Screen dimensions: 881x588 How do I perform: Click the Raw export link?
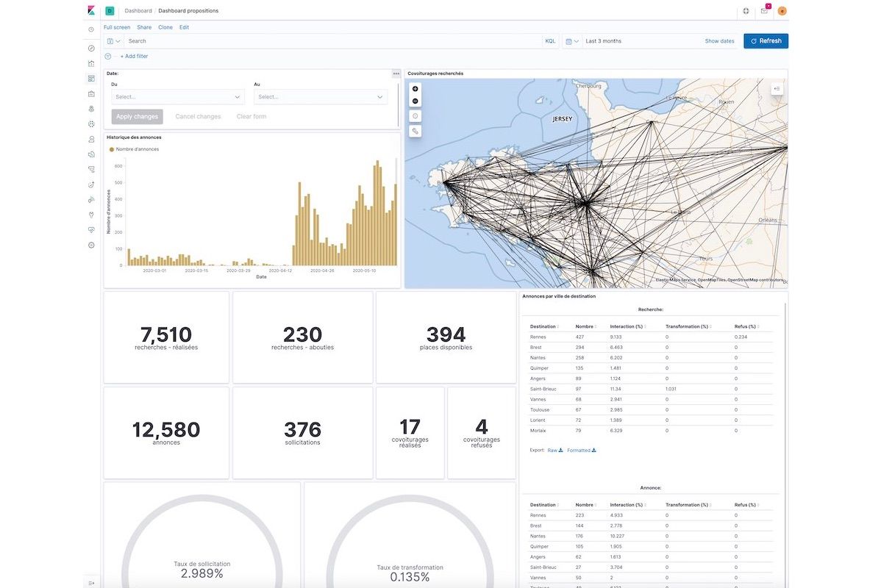point(552,450)
